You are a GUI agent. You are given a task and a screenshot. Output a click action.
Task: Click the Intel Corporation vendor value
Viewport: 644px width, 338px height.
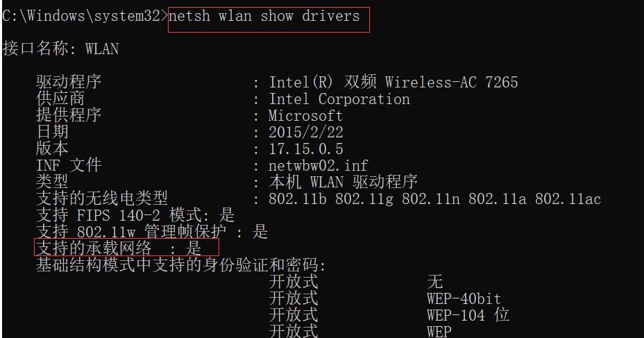(x=339, y=99)
